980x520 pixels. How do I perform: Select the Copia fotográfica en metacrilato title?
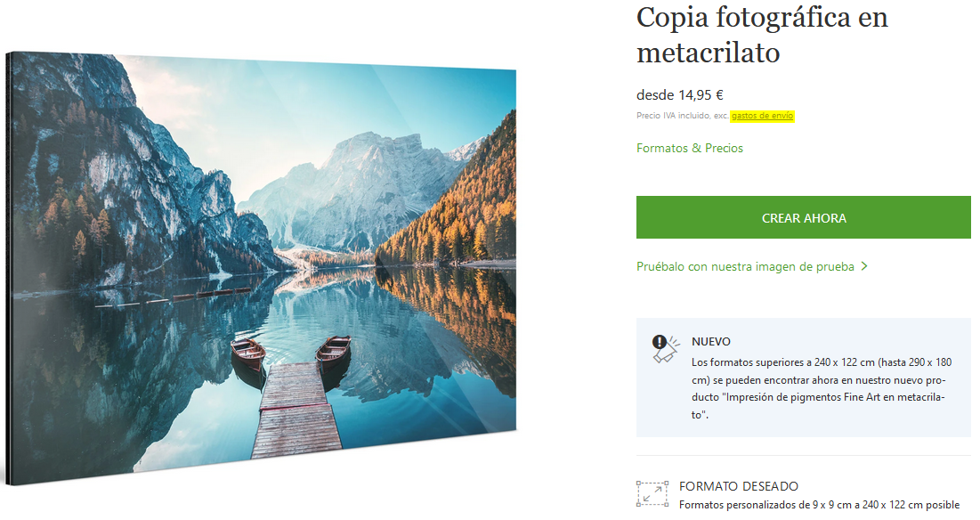click(762, 35)
